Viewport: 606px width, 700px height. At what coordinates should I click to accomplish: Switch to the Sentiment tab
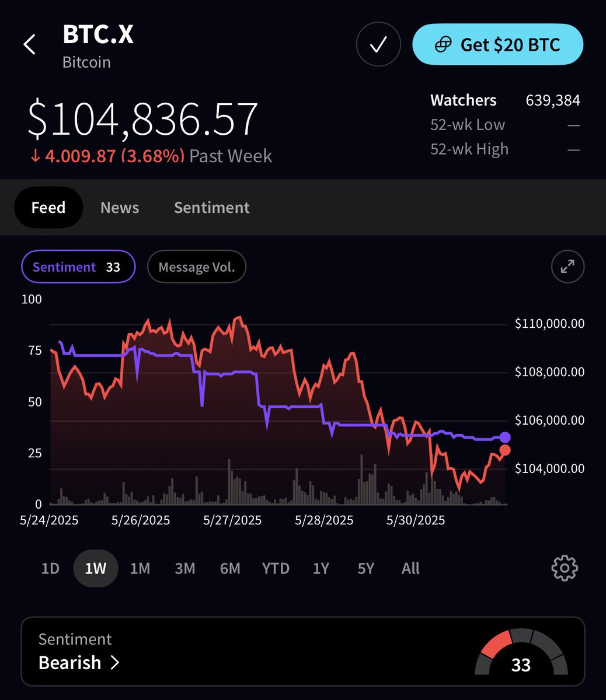point(212,207)
